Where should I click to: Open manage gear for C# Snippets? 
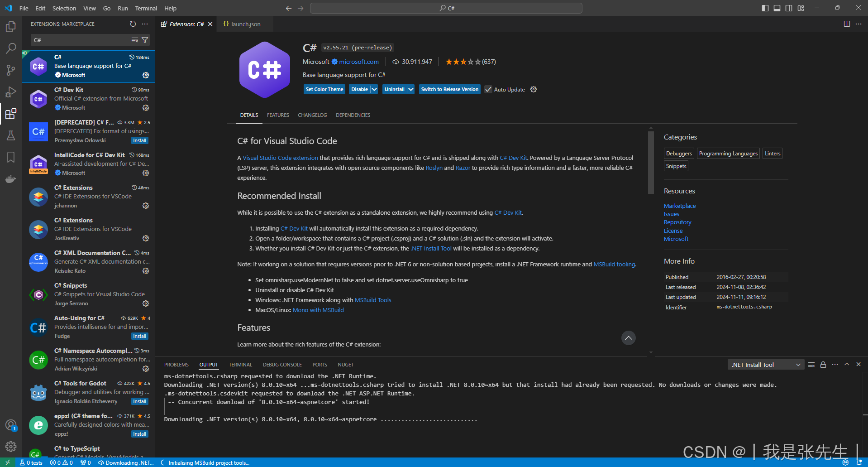146,303
